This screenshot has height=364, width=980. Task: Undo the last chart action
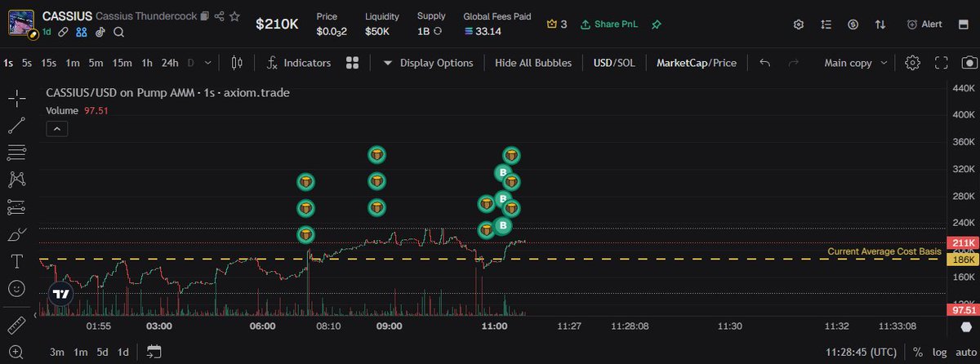(x=765, y=63)
